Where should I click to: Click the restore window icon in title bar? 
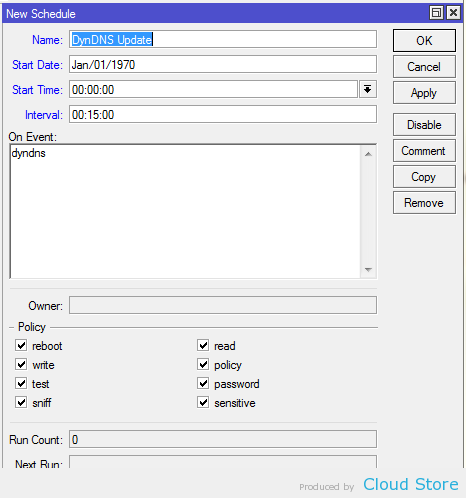(436, 13)
